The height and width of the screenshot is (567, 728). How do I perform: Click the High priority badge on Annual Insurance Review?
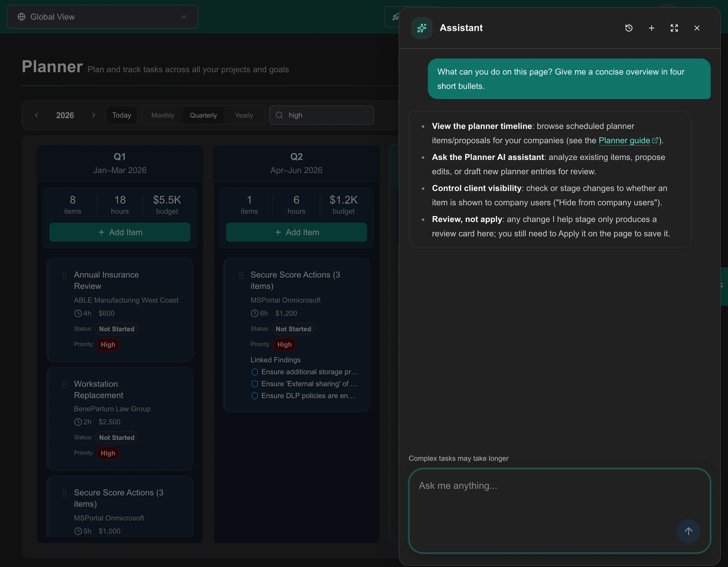(x=108, y=344)
